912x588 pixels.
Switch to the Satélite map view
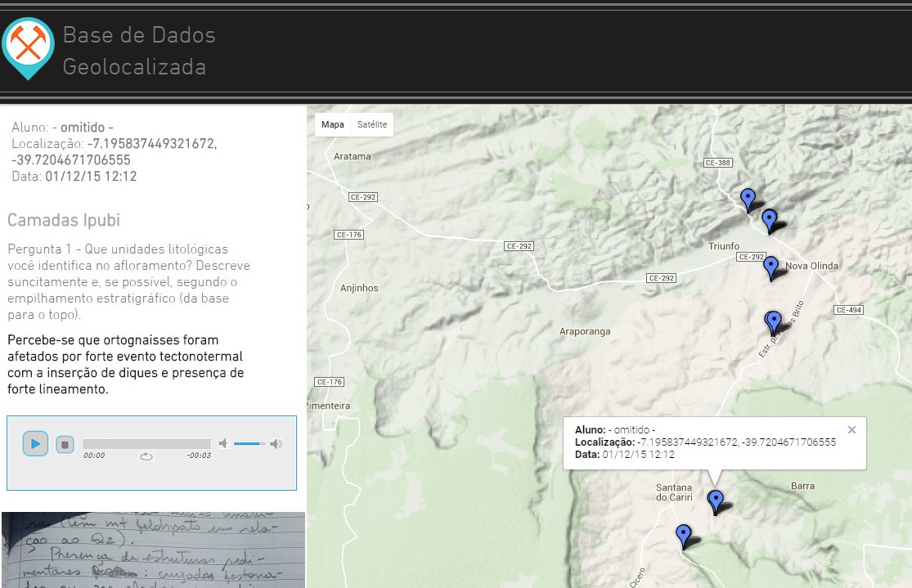pyautogui.click(x=372, y=123)
